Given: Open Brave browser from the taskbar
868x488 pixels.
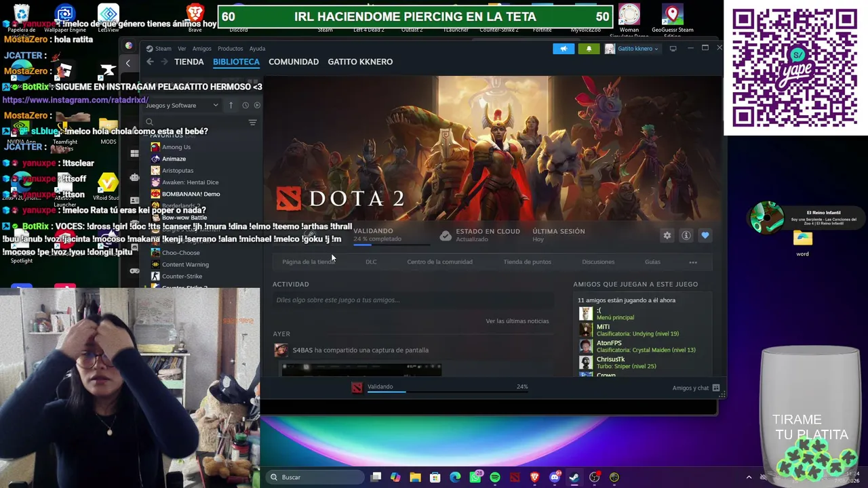Looking at the screenshot, I should pos(535,477).
